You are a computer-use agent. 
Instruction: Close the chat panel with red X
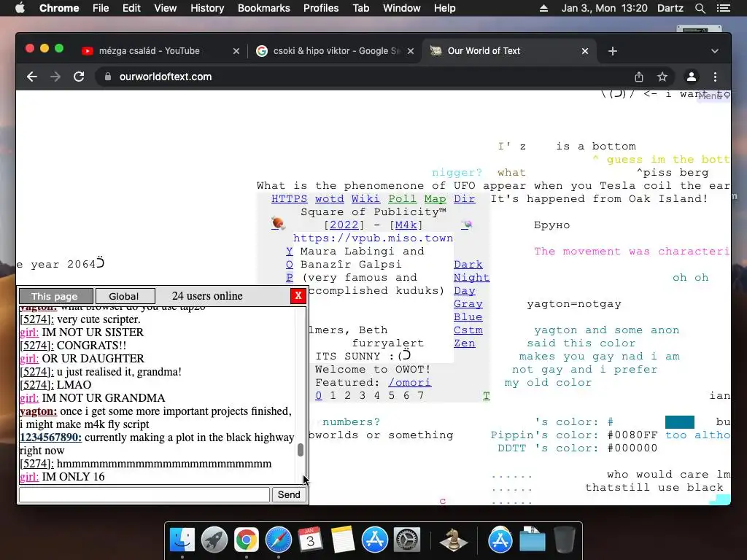coord(298,296)
